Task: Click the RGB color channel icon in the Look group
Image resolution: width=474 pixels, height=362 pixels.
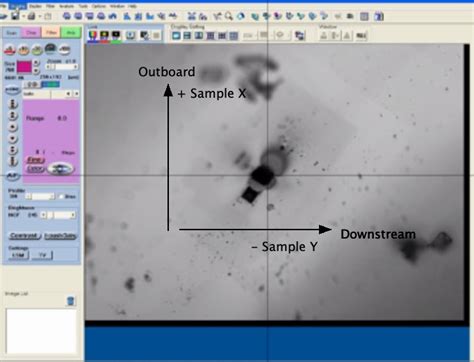Action: 92,35
